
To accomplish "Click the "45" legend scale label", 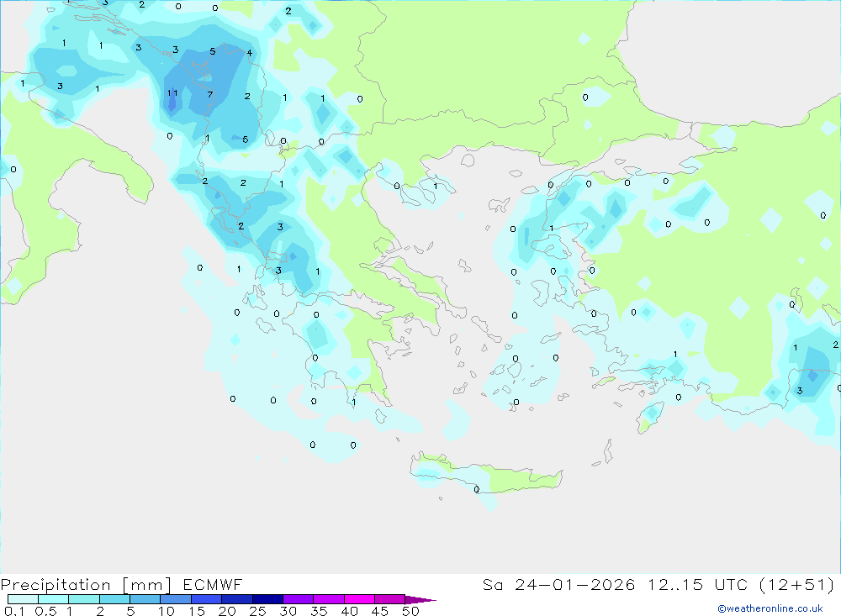I will [380, 611].
